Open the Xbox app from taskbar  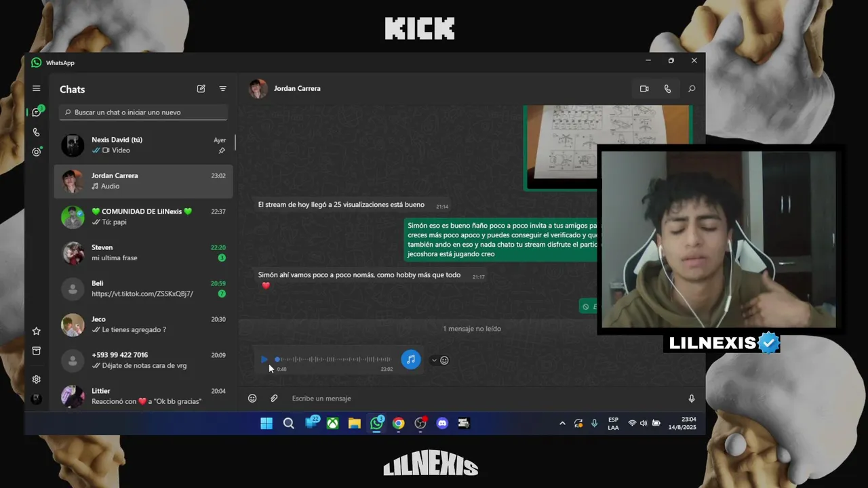[333, 424]
